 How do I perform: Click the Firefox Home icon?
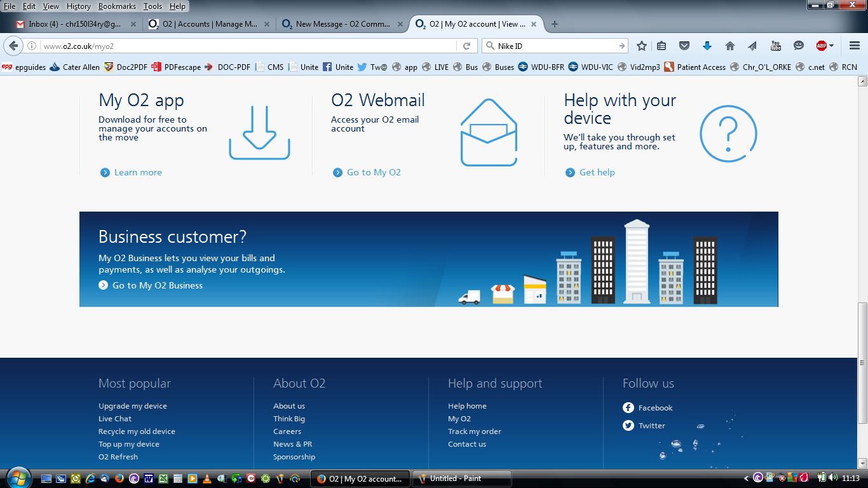pyautogui.click(x=730, y=46)
